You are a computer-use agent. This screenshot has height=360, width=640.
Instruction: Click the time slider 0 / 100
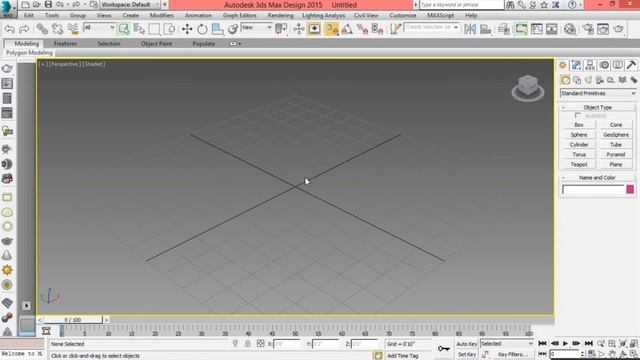73,320
